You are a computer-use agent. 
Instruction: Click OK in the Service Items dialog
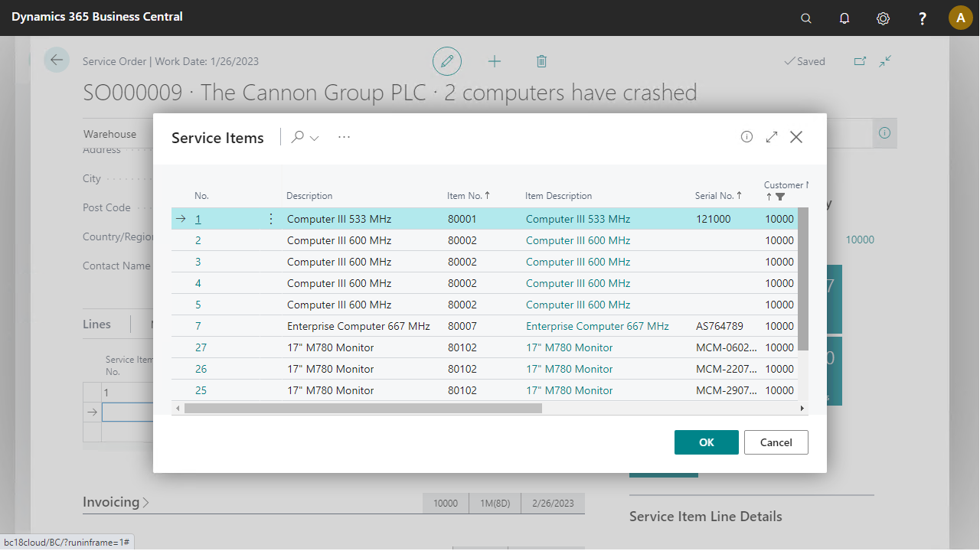click(706, 442)
